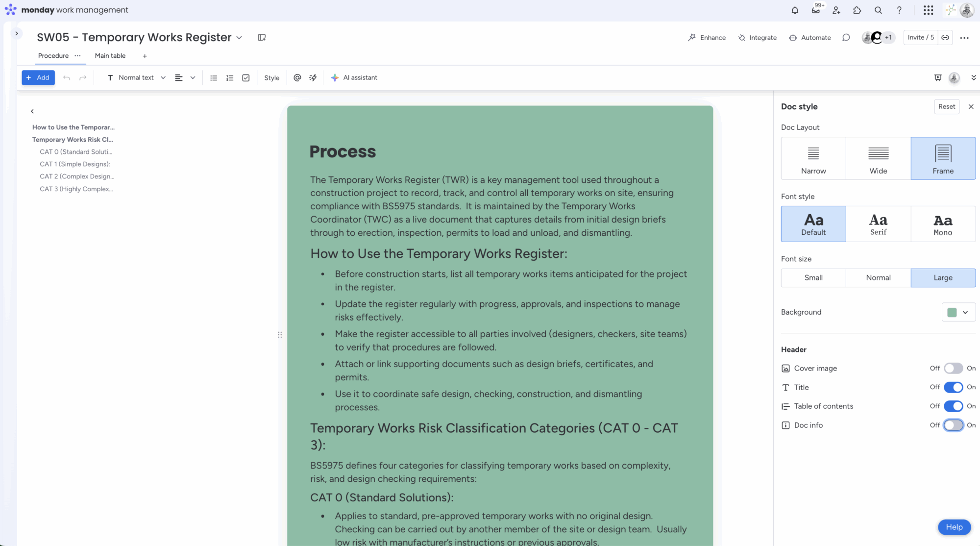Insert a bulleted list
The width and height of the screenshot is (980, 546).
(x=214, y=78)
